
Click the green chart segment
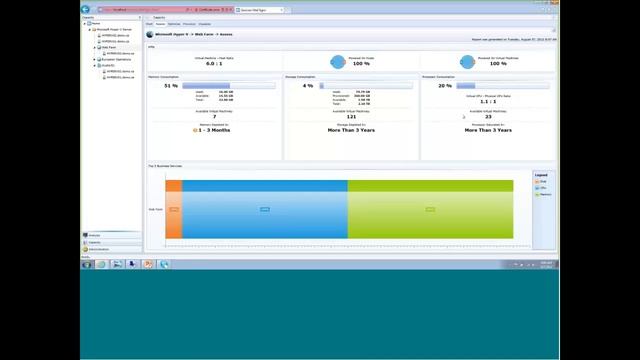click(431, 209)
